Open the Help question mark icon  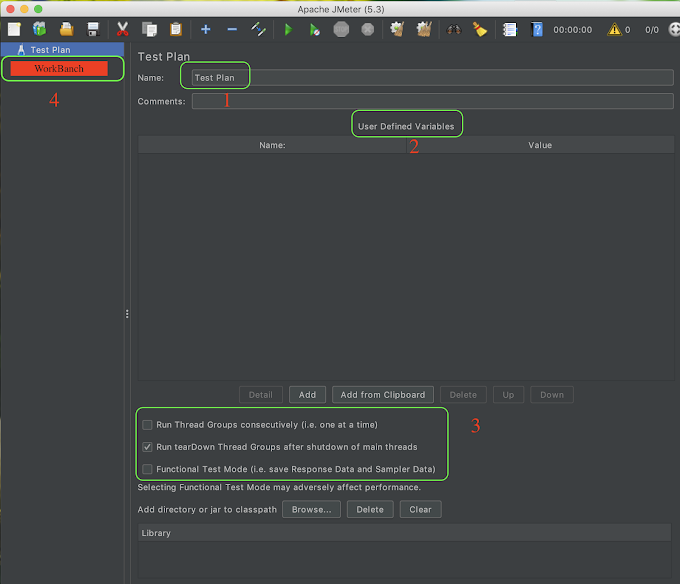(x=537, y=29)
